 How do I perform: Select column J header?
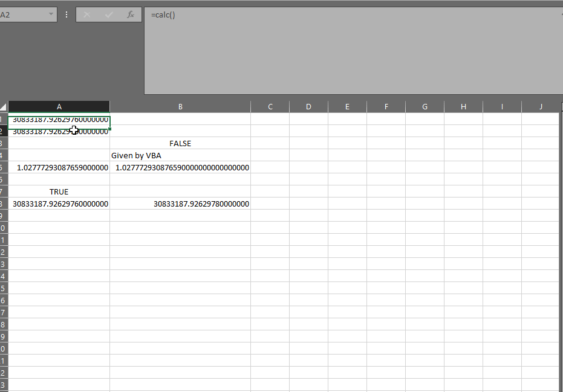541,106
